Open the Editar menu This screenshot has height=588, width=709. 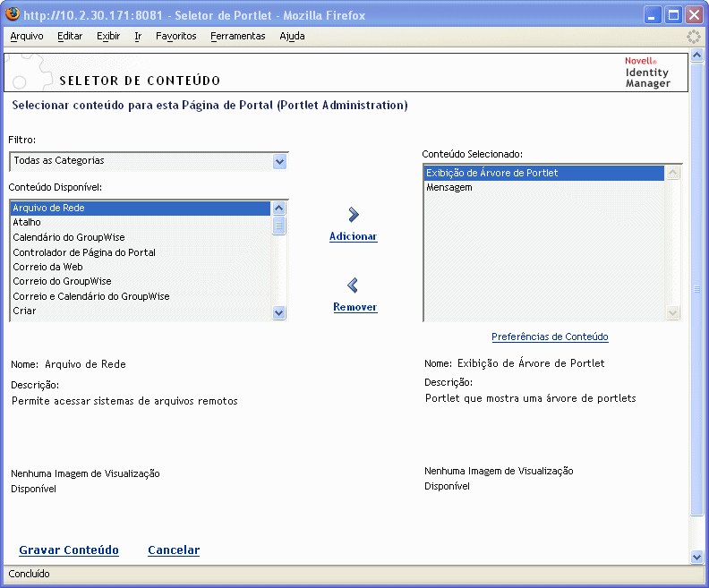coord(70,36)
